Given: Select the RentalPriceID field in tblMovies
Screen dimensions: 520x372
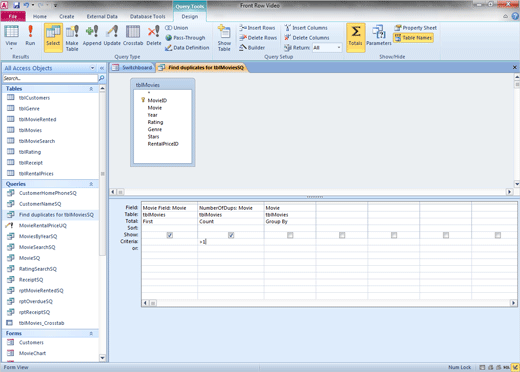Looking at the screenshot, I should pyautogui.click(x=163, y=144).
